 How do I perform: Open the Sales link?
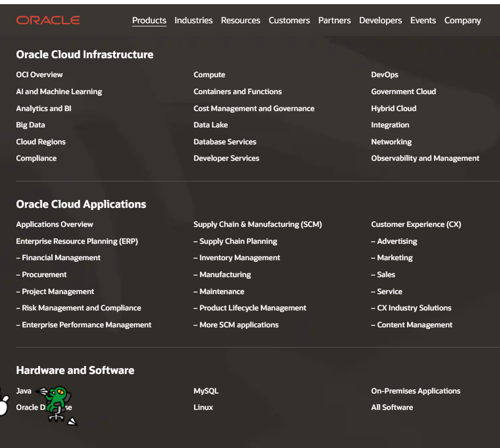383,275
